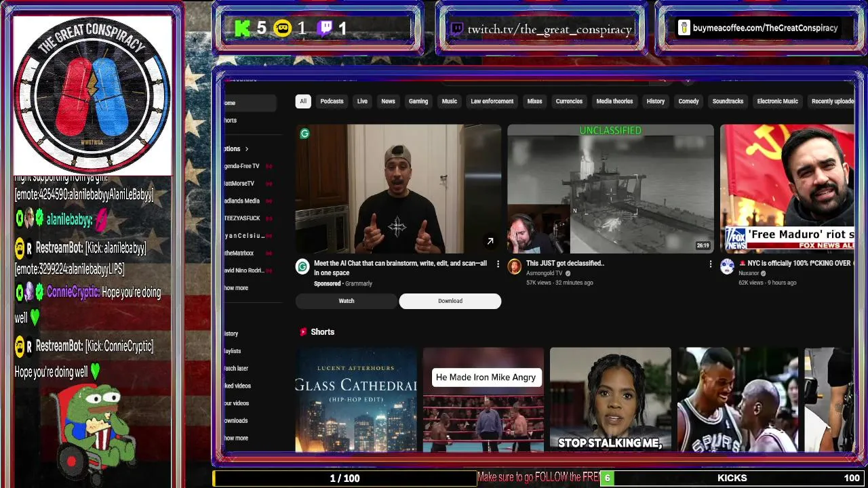
Task: Click the Grammarly channel avatar under the ad
Action: 302,266
